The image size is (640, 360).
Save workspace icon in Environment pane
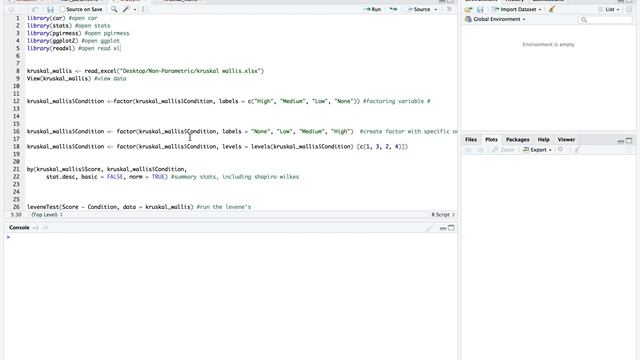coord(480,9)
